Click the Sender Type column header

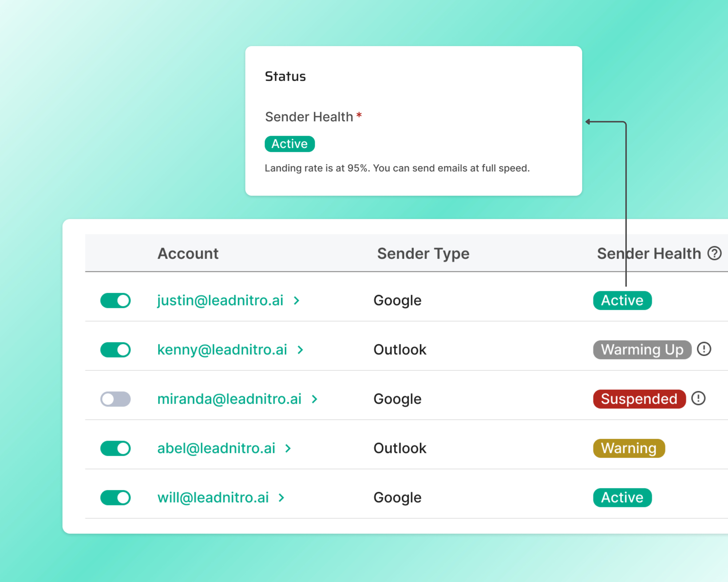point(423,254)
